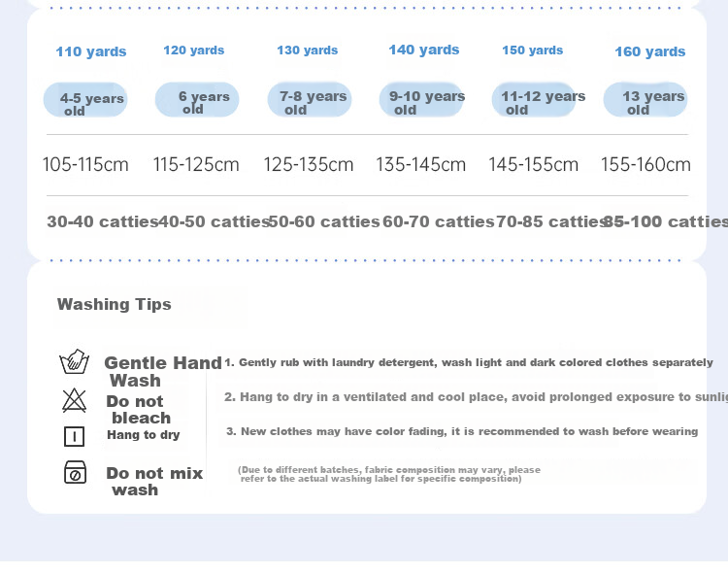Click the 130 yards size heading

[x=308, y=51]
